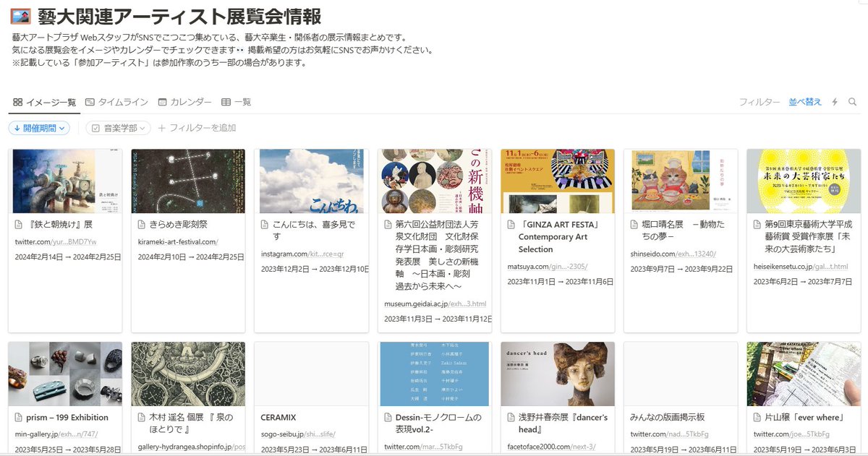The height and width of the screenshot is (456, 868).
Task: Click the lightning bolt automation icon
Action: click(x=835, y=102)
